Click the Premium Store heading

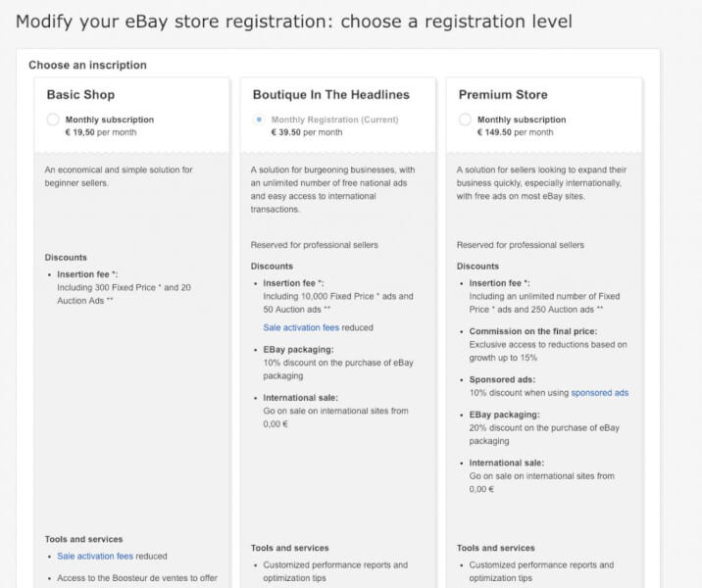pyautogui.click(x=503, y=95)
